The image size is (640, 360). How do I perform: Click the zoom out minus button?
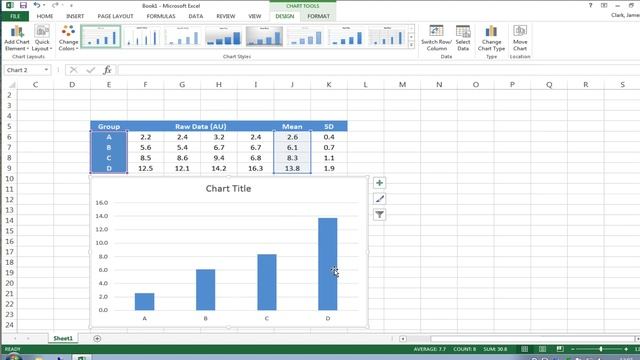[x=573, y=349]
